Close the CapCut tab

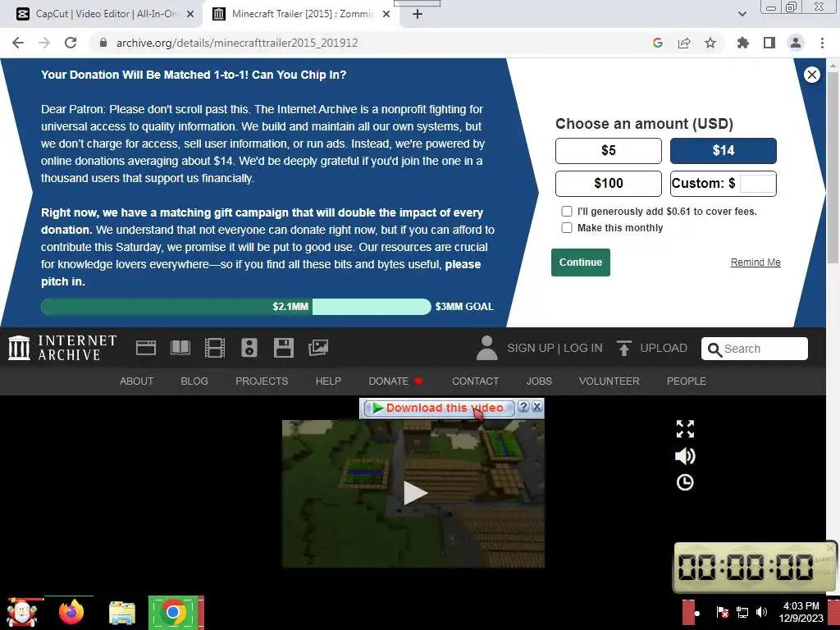[x=190, y=15]
